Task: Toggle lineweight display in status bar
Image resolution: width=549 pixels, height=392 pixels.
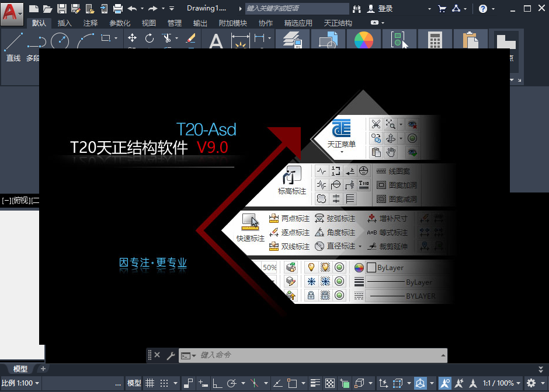Action: click(315, 383)
